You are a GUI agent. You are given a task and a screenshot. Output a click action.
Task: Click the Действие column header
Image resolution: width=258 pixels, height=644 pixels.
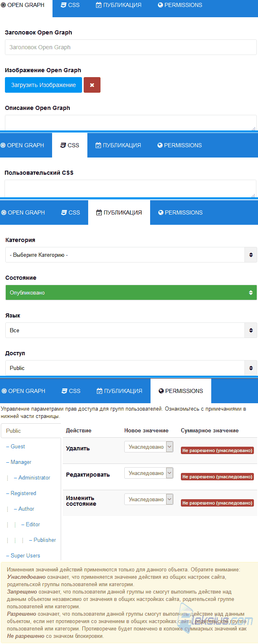pos(79,430)
